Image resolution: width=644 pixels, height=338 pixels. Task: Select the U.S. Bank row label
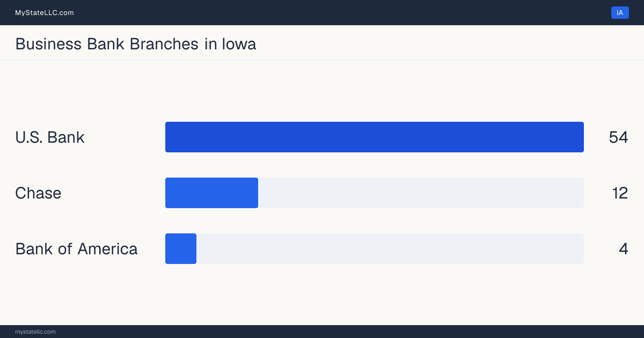(x=50, y=137)
